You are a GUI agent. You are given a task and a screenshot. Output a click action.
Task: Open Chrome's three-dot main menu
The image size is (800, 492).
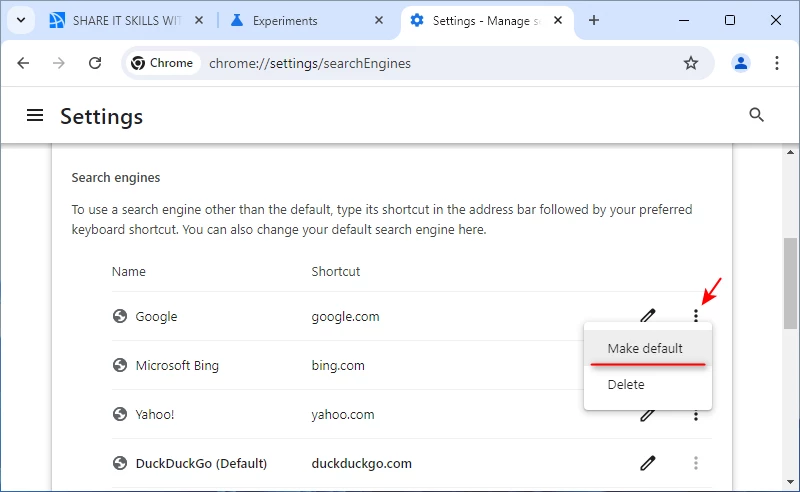777,63
